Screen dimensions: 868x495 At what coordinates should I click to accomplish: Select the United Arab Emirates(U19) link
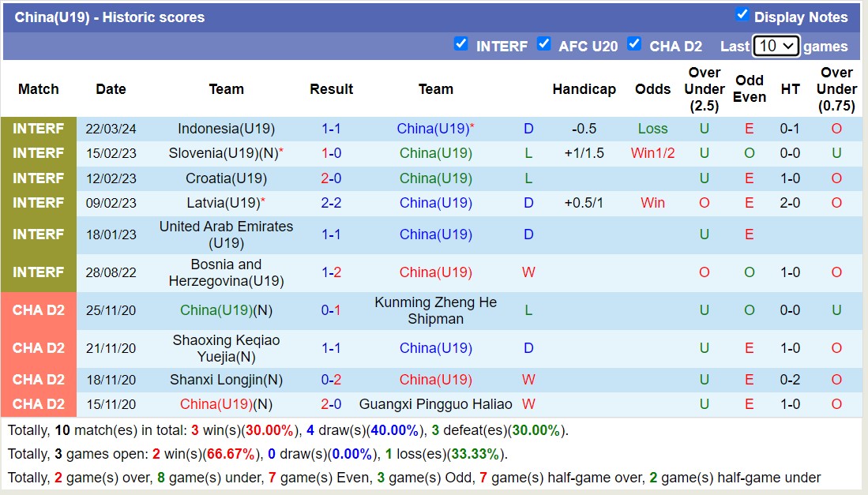[x=227, y=234]
